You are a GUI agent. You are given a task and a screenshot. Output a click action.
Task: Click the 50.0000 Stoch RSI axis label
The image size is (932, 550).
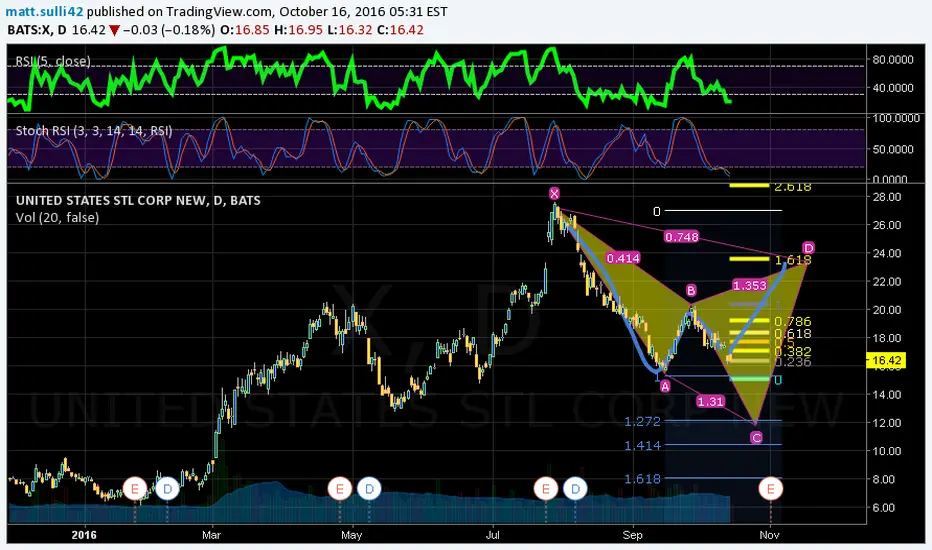893,149
